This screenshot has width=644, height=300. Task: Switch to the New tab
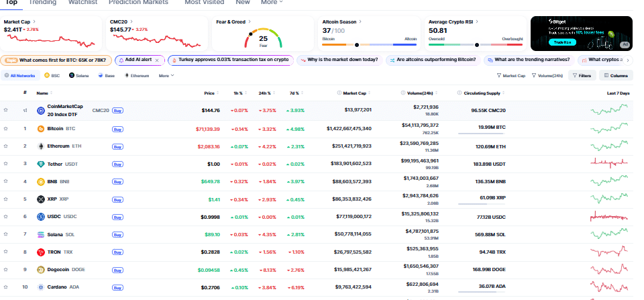(243, 3)
